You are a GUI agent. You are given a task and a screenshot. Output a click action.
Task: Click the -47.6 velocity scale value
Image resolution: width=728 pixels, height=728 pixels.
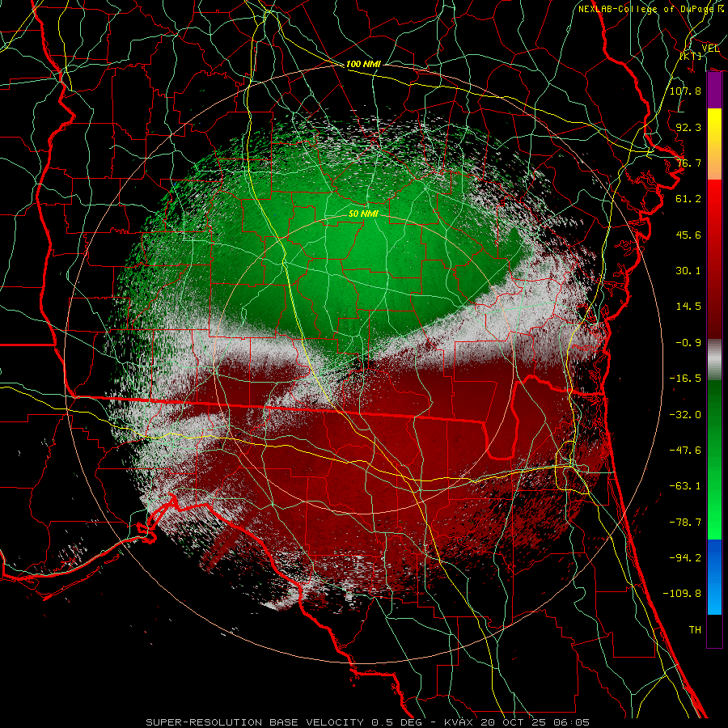tap(685, 451)
